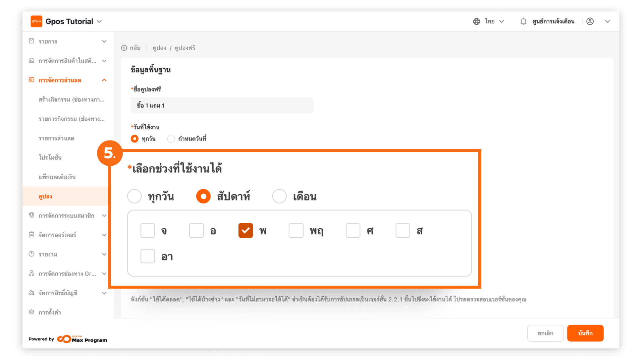Click the การตั้งค่า settings icon in sidebar
644x362 pixels.
(x=32, y=312)
